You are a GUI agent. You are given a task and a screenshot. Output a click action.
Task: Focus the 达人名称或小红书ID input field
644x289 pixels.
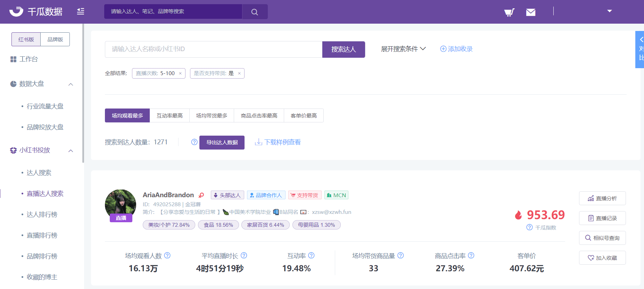(x=214, y=49)
